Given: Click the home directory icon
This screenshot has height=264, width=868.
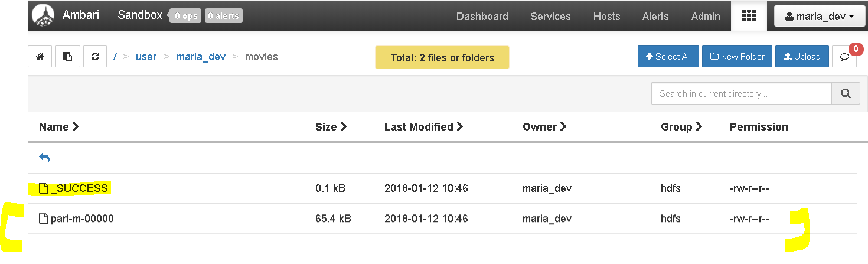Looking at the screenshot, I should [40, 57].
